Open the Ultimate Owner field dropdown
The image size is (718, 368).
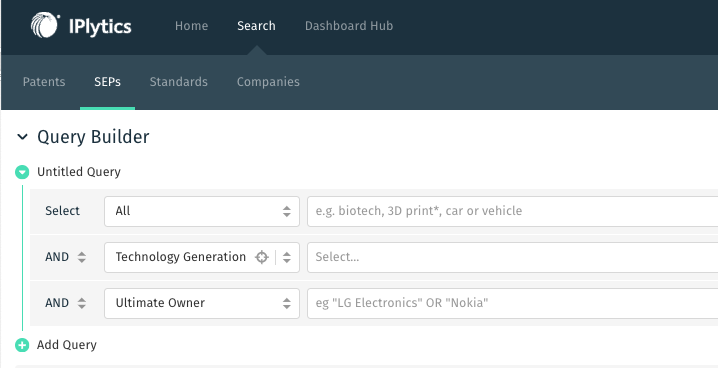point(202,303)
